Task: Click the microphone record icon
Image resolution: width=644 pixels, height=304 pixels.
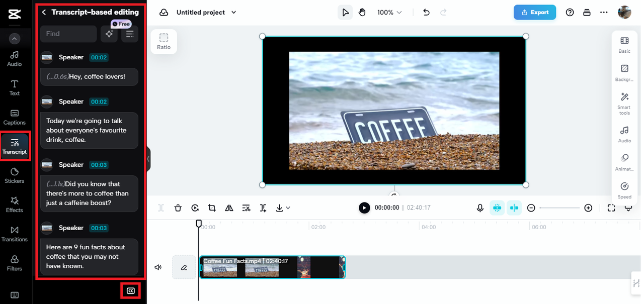Action: pyautogui.click(x=480, y=208)
